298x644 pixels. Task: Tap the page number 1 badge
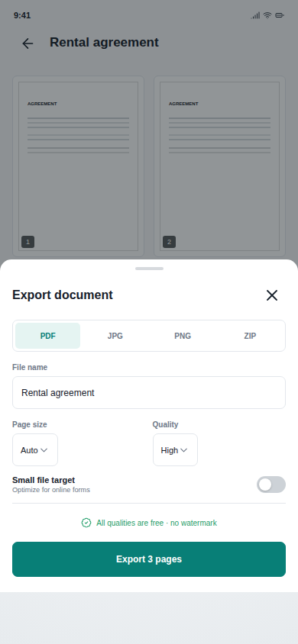click(x=28, y=242)
